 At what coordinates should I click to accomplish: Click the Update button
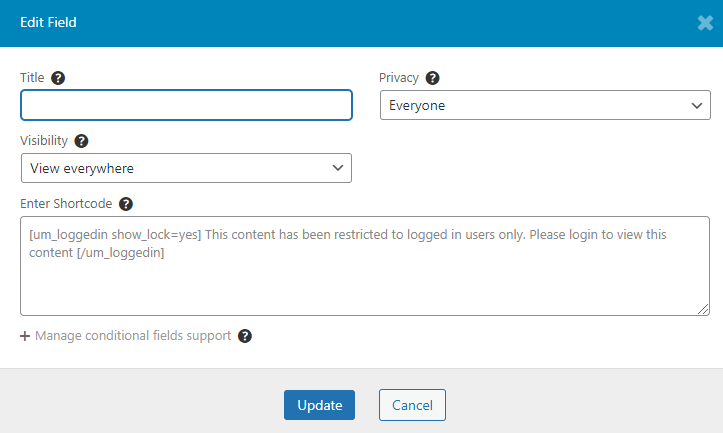[320, 405]
